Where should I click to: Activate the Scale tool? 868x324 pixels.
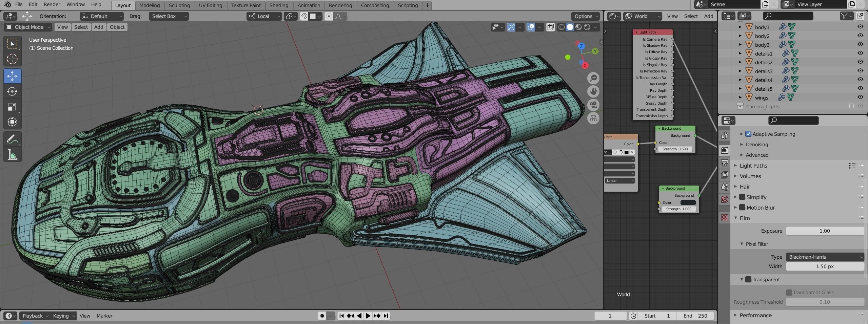pyautogui.click(x=12, y=107)
